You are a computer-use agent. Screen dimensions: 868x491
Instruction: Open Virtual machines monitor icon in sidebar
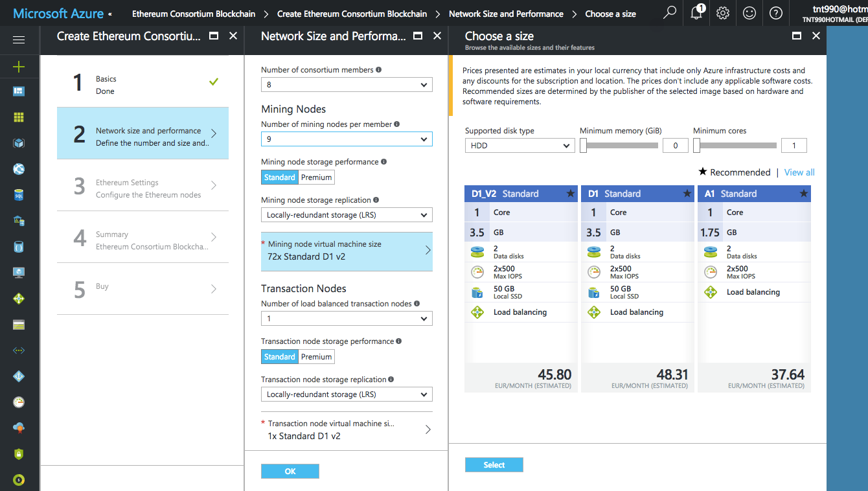point(19,273)
